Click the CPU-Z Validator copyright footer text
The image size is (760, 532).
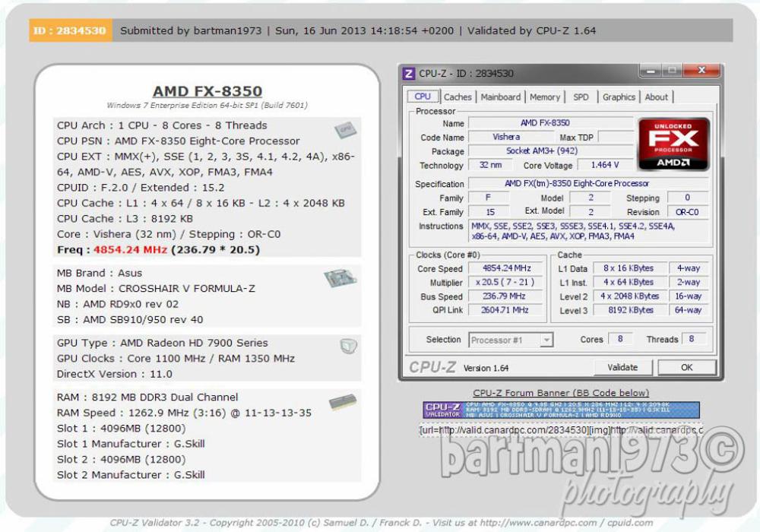click(381, 523)
